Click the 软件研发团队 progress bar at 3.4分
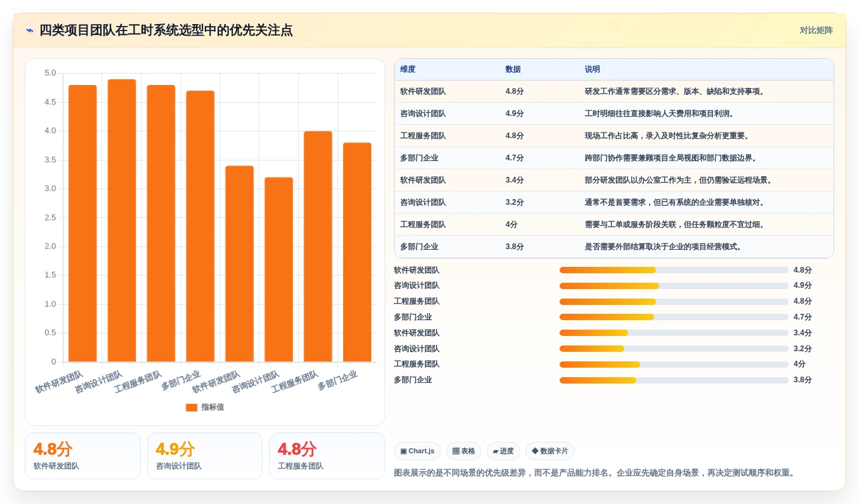The image size is (859, 504). (x=674, y=333)
